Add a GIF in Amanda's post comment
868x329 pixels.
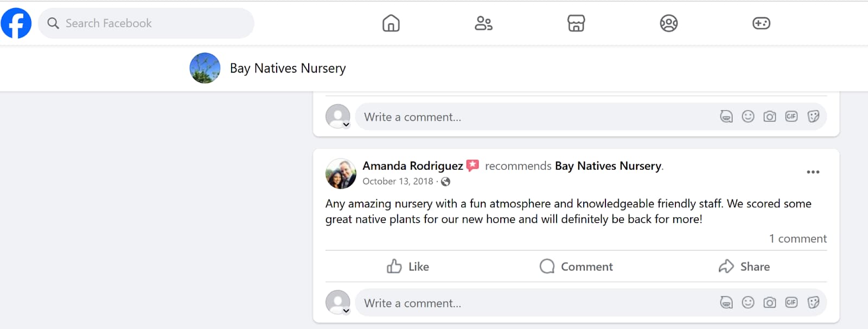(792, 302)
